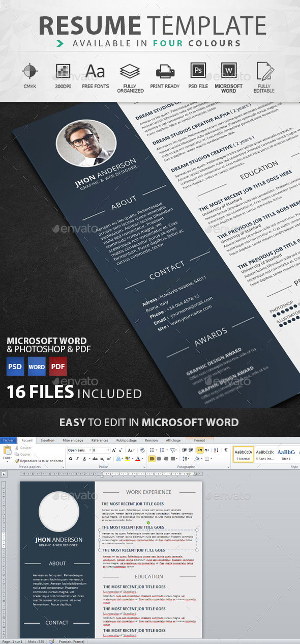The width and height of the screenshot is (300, 644).
Task: Open the Format contextual tab
Action: click(x=199, y=440)
